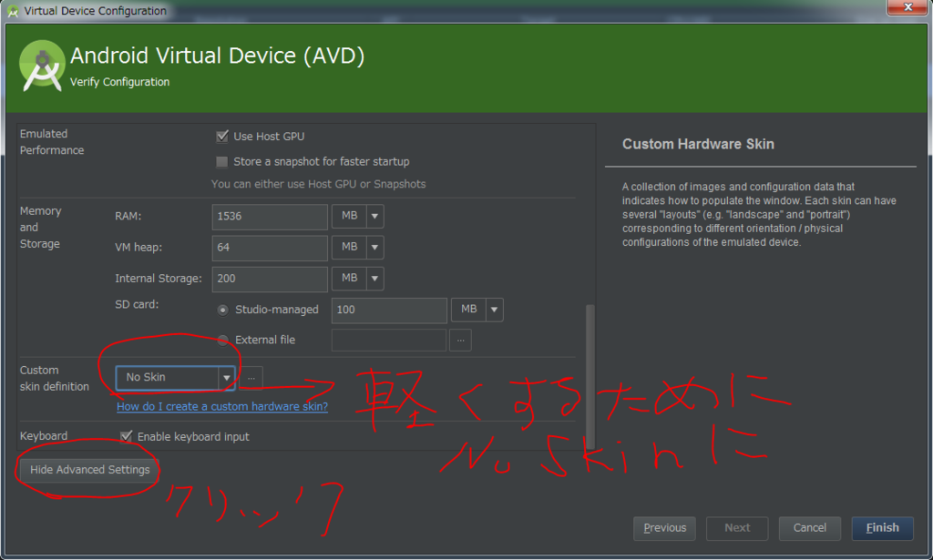Click the External file browse ellipsis button
The width and height of the screenshot is (933, 560).
[460, 340]
